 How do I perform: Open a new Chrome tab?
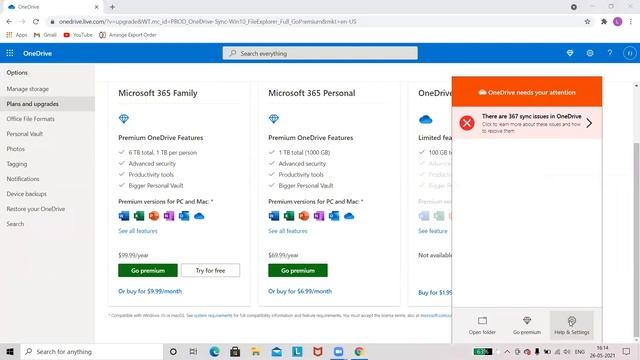point(112,7)
